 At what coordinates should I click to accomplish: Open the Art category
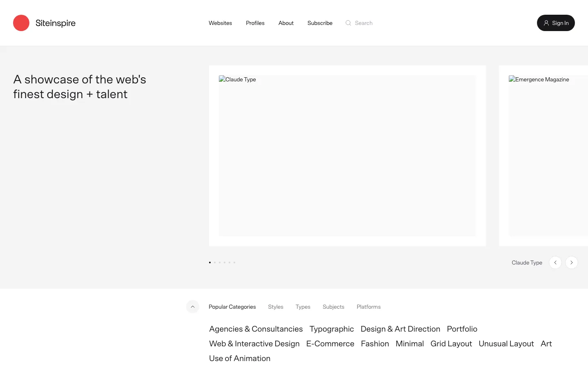tap(546, 344)
